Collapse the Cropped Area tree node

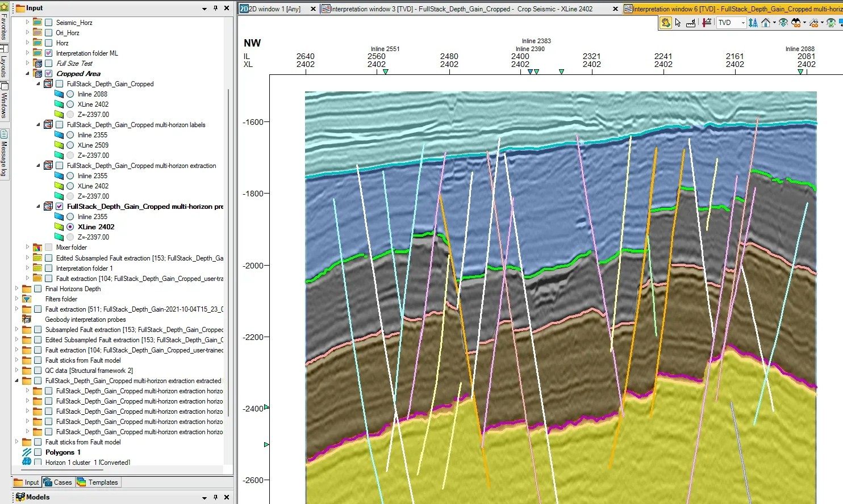click(x=27, y=74)
